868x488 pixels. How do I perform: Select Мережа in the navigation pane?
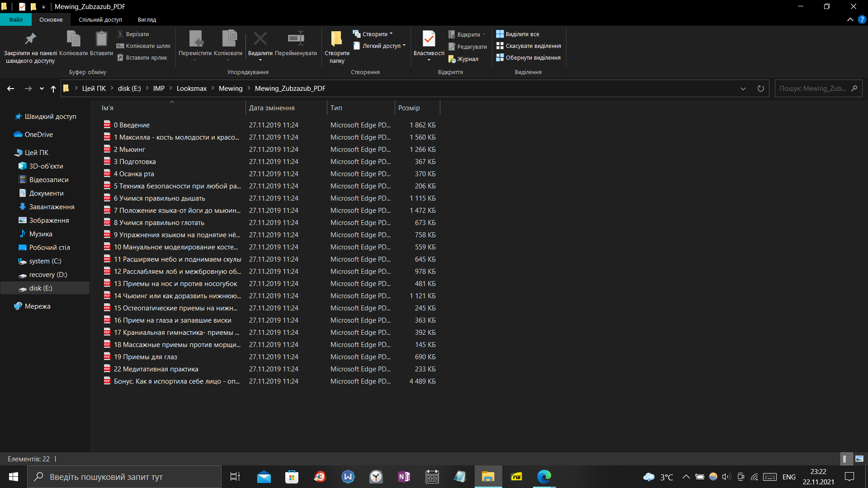tap(38, 306)
